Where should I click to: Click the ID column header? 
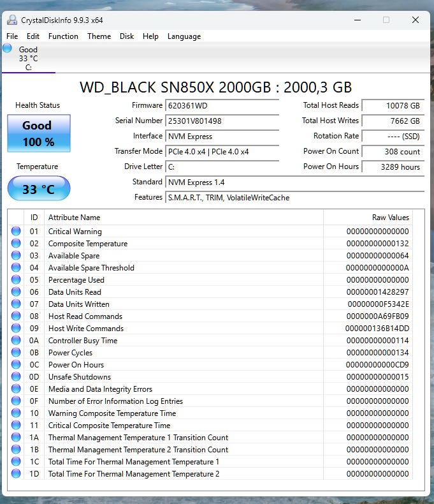pos(34,218)
